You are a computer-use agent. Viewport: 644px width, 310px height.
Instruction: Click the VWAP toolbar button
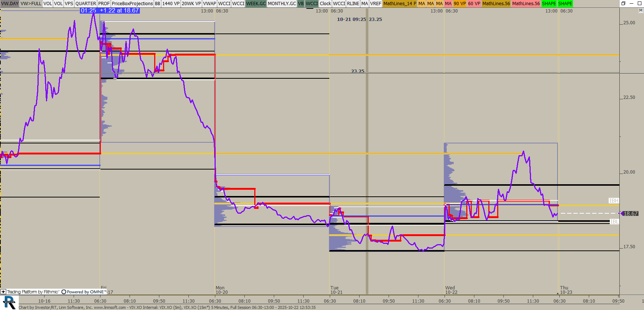209,3
